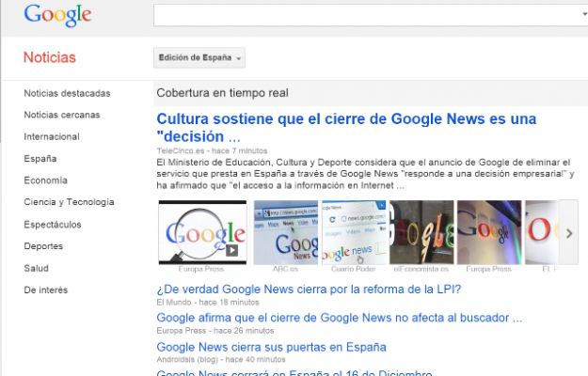
Task: Open 'Google News cierra sus puertas' article
Action: tap(272, 347)
